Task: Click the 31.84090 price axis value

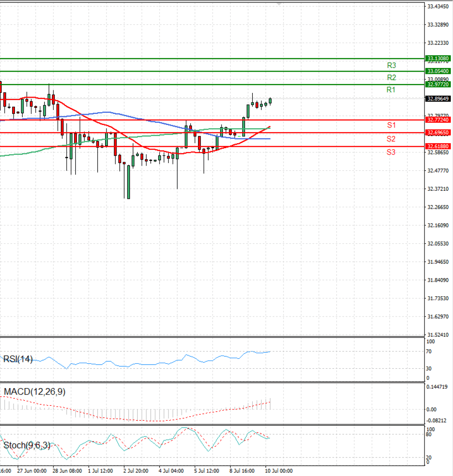Action: click(x=438, y=280)
